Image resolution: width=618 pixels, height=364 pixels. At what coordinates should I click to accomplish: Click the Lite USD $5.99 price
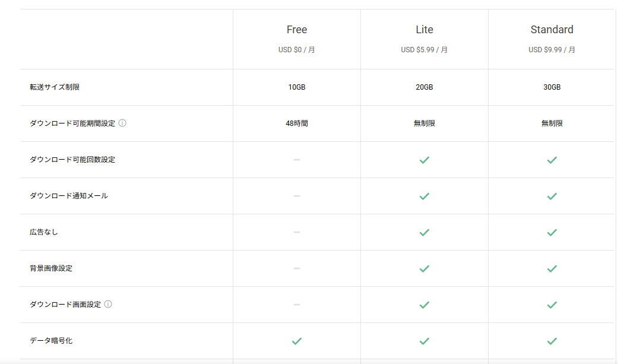tap(424, 50)
